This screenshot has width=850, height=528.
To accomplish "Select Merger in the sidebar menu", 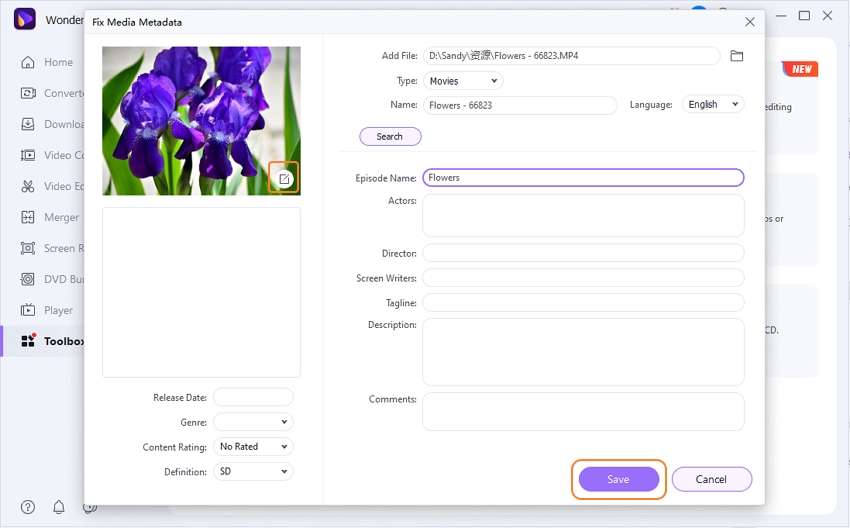I will (x=61, y=217).
